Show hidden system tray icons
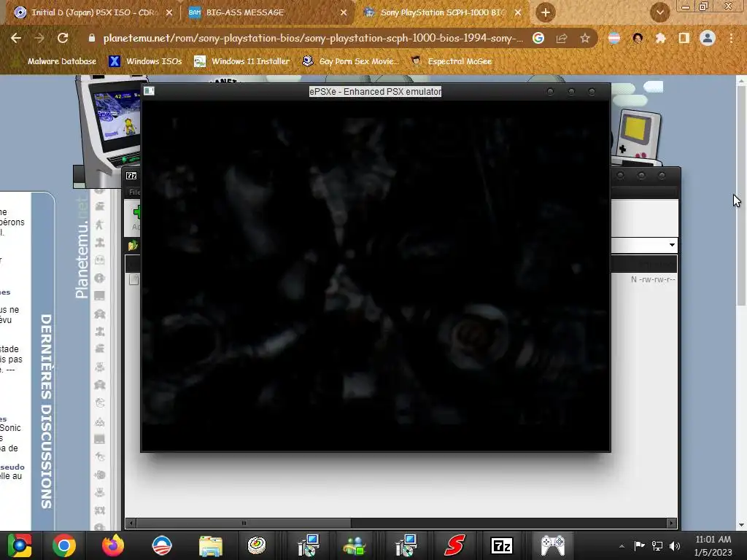The image size is (747, 560). [x=622, y=546]
